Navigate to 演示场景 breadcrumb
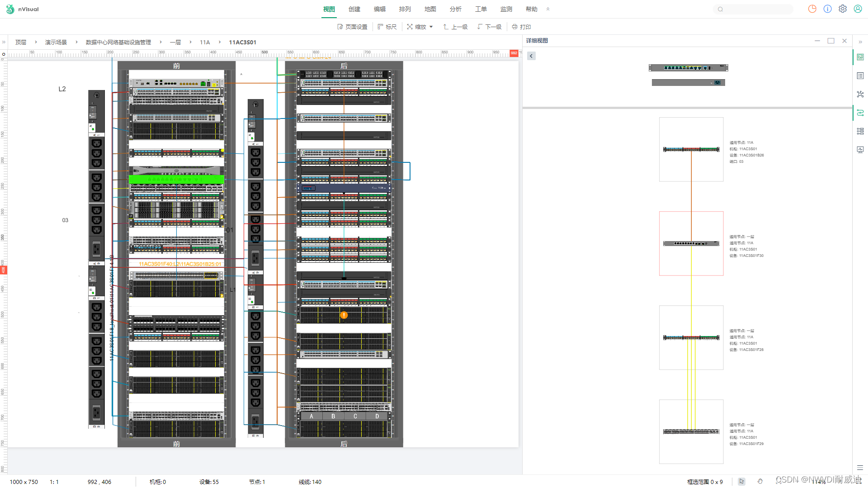 click(56, 42)
